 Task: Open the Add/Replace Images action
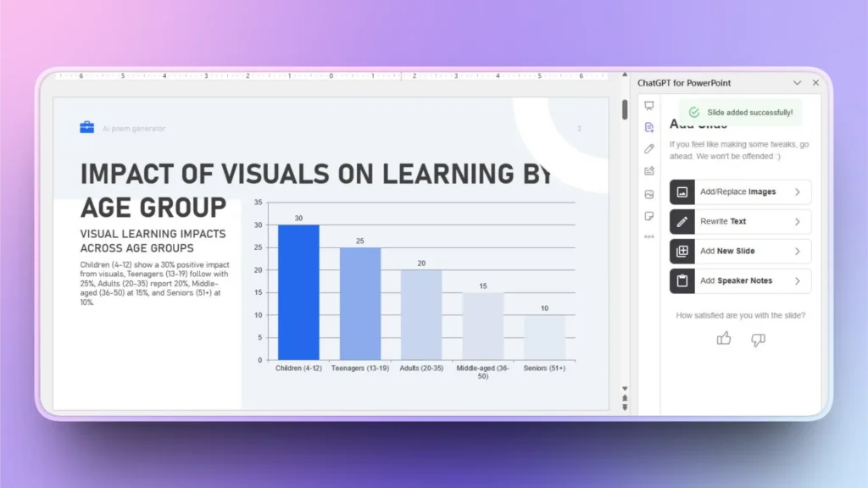[x=740, y=191]
